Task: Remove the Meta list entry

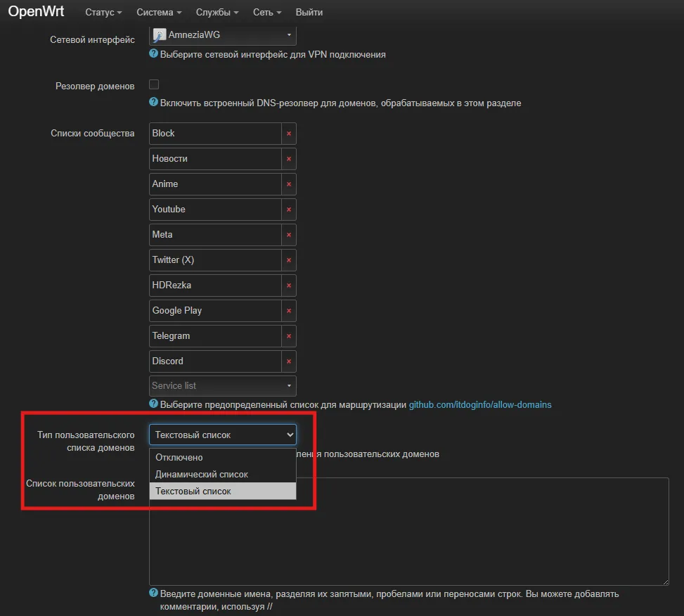Action: click(289, 235)
